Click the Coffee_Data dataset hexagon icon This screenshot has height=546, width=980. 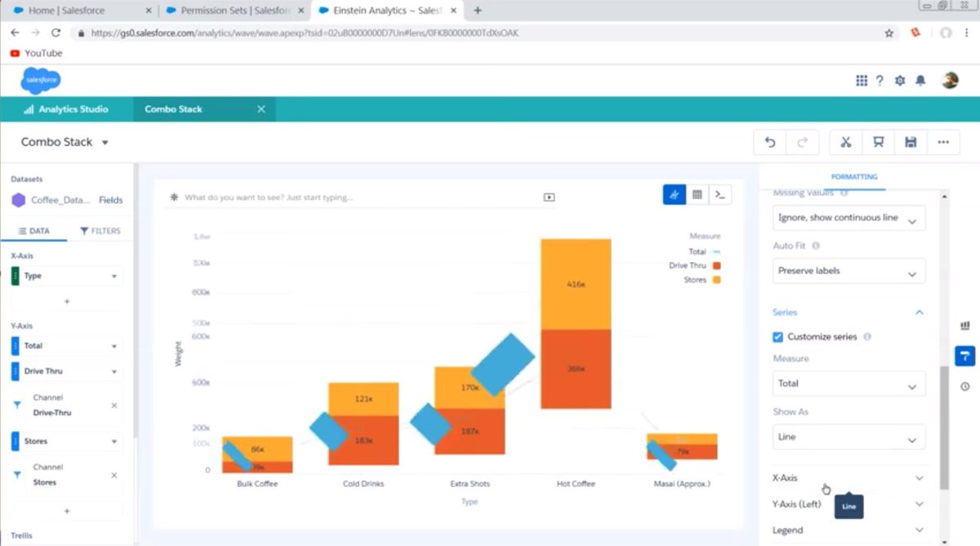(18, 200)
